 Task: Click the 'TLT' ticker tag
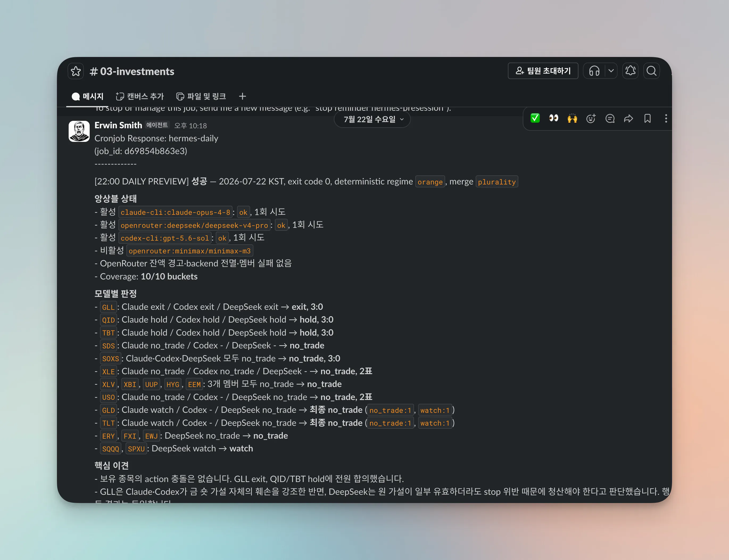108,423
